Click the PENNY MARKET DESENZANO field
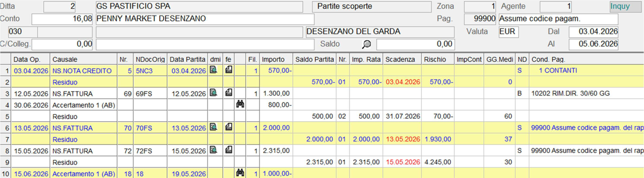 click(205, 19)
